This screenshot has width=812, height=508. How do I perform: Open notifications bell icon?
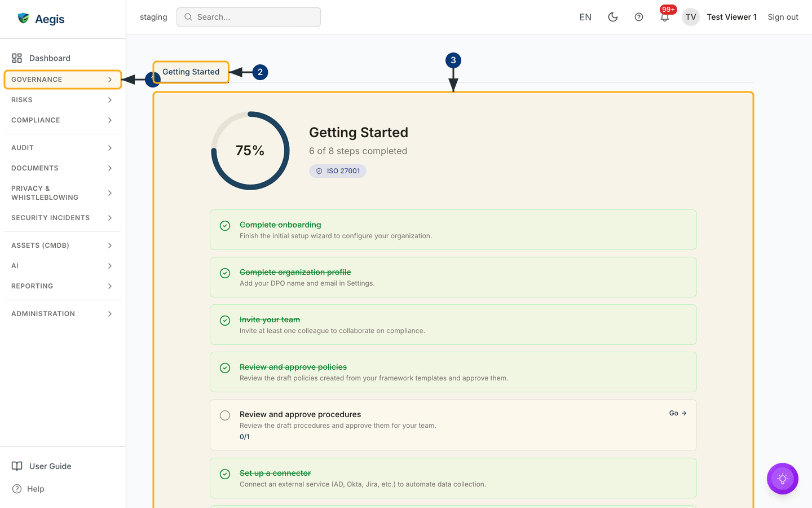coord(665,17)
